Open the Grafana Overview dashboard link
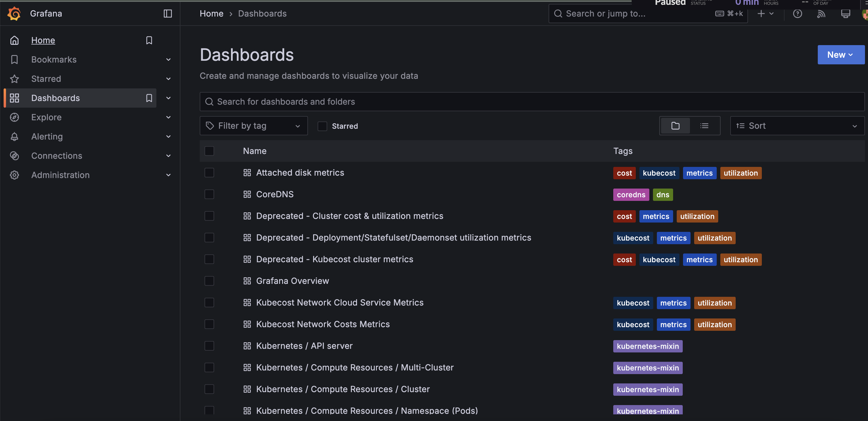868x421 pixels. (x=292, y=281)
